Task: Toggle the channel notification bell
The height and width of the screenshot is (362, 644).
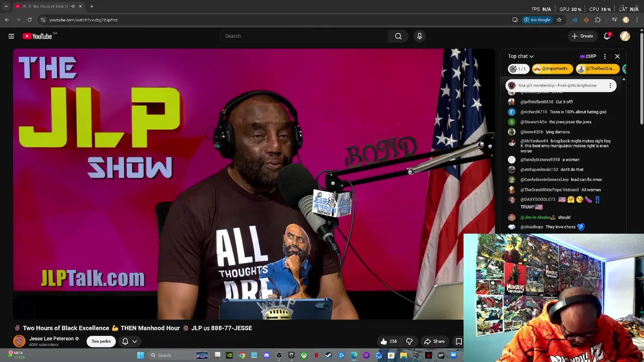Action: coord(125,341)
